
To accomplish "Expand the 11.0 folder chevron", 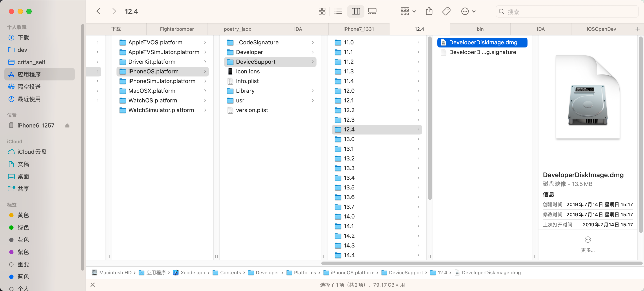I will click(x=418, y=42).
